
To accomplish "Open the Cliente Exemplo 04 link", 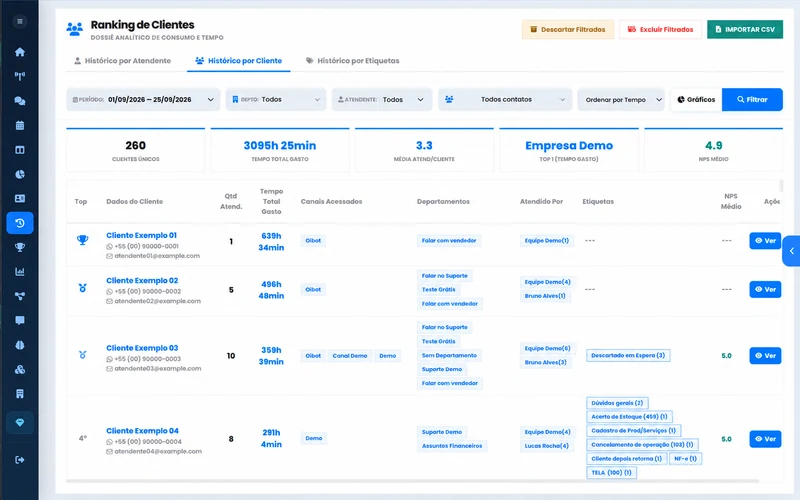I will click(x=142, y=431).
